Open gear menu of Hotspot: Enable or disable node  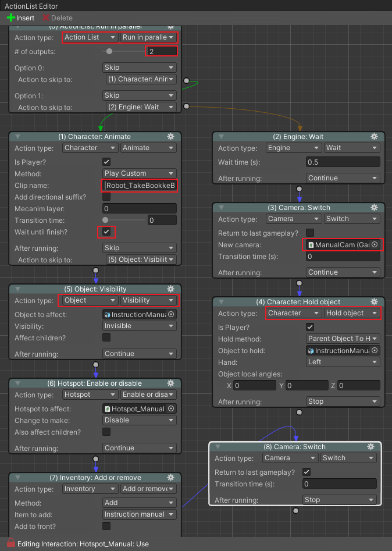(x=171, y=383)
